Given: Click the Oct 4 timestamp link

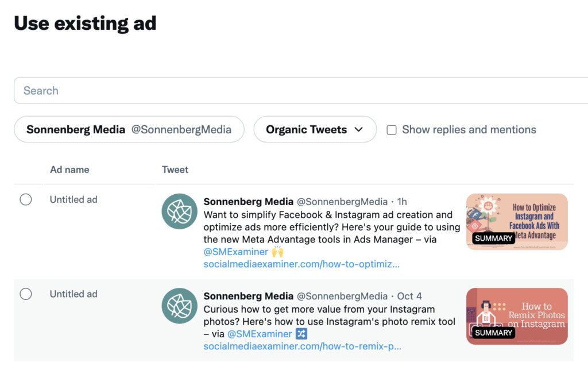Looking at the screenshot, I should coord(409,296).
